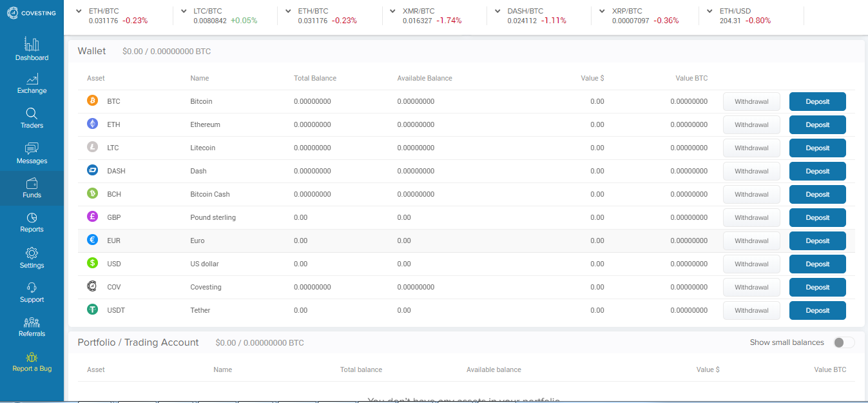Click the Available balance header in Portfolio
Screen dimensions: 868x403
pyautogui.click(x=494, y=369)
